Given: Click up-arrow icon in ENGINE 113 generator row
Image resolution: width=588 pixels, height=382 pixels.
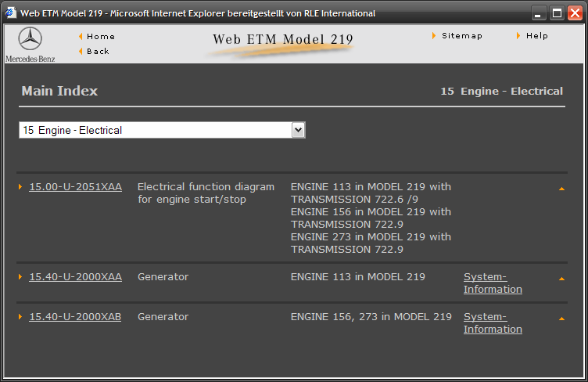Looking at the screenshot, I should tap(561, 279).
